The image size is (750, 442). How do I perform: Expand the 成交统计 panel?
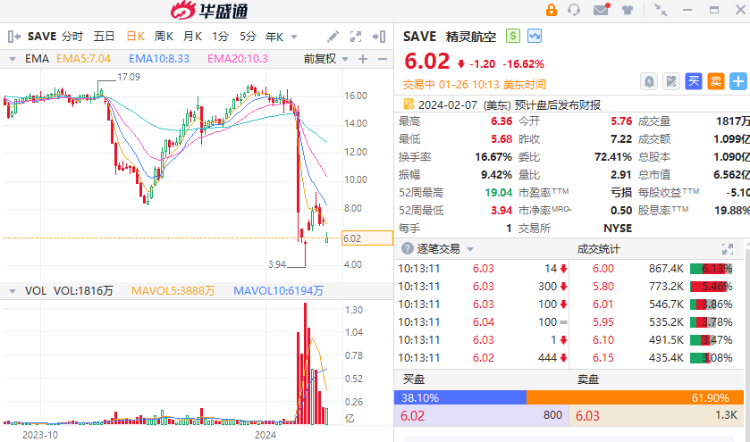(x=727, y=249)
